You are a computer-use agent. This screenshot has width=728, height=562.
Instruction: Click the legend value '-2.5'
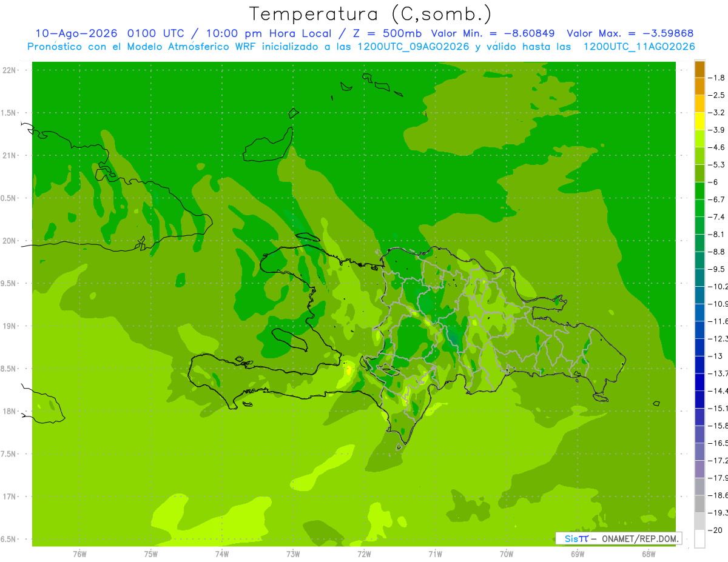tap(716, 95)
